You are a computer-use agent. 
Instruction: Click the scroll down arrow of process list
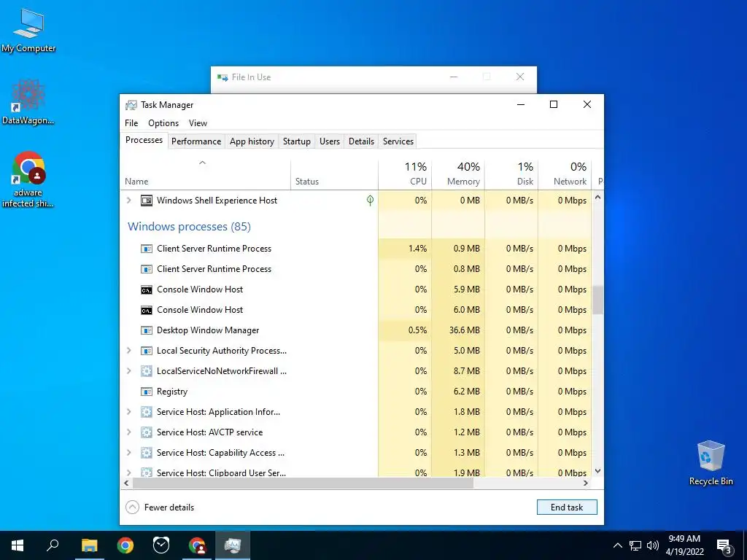[598, 471]
